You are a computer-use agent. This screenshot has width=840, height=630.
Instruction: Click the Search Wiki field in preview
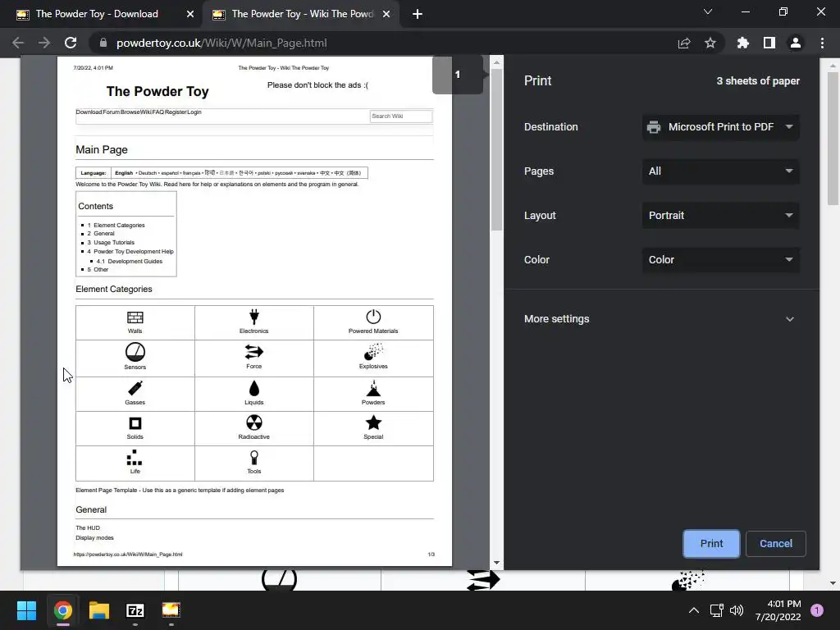400,116
